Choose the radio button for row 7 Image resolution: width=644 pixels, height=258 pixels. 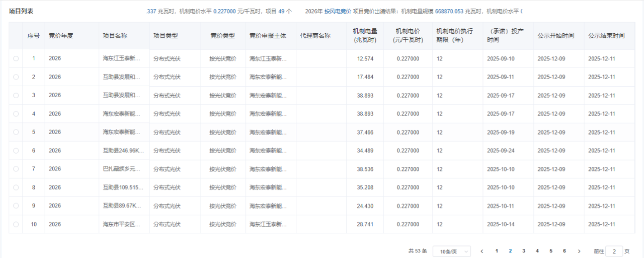pos(16,169)
